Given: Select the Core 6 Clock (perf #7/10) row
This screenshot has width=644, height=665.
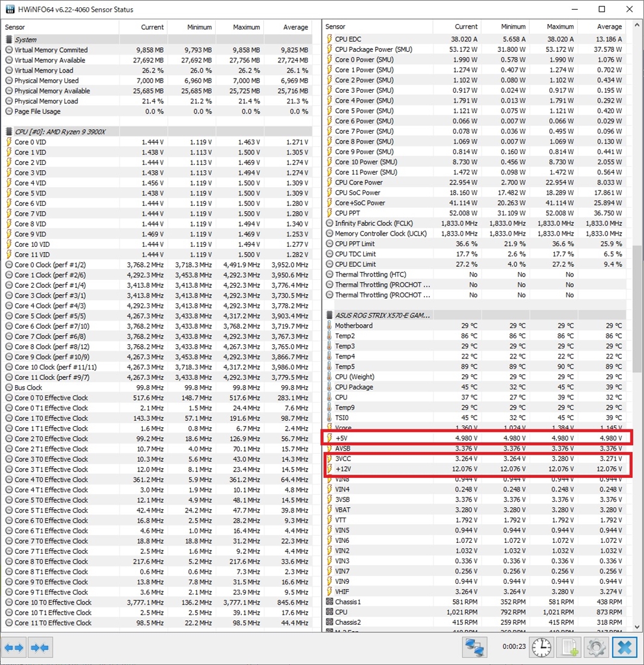Looking at the screenshot, I should [x=158, y=326].
